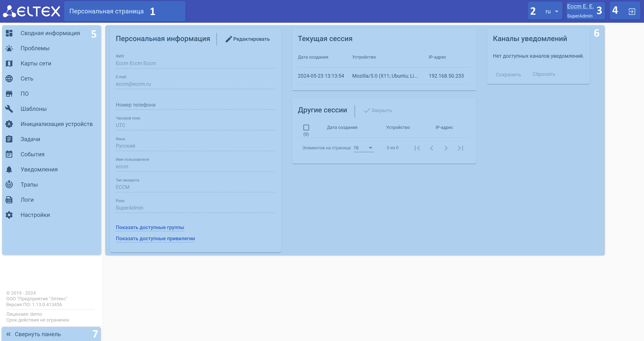This screenshot has width=644, height=341.
Task: Open the Логи file icon
Action: [9, 200]
